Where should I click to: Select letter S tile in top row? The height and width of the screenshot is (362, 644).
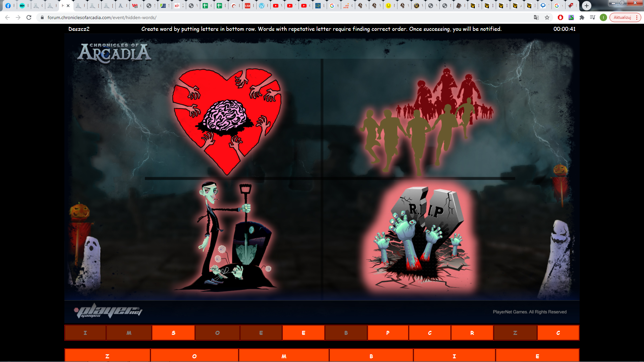click(173, 333)
